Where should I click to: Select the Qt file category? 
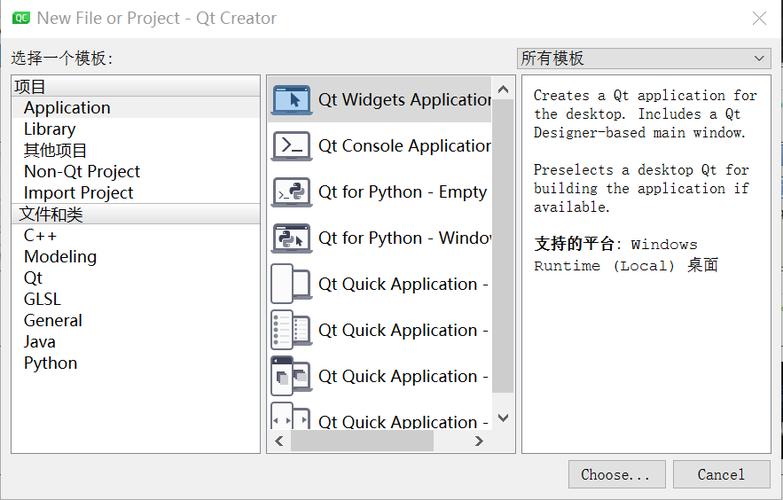pos(136,278)
